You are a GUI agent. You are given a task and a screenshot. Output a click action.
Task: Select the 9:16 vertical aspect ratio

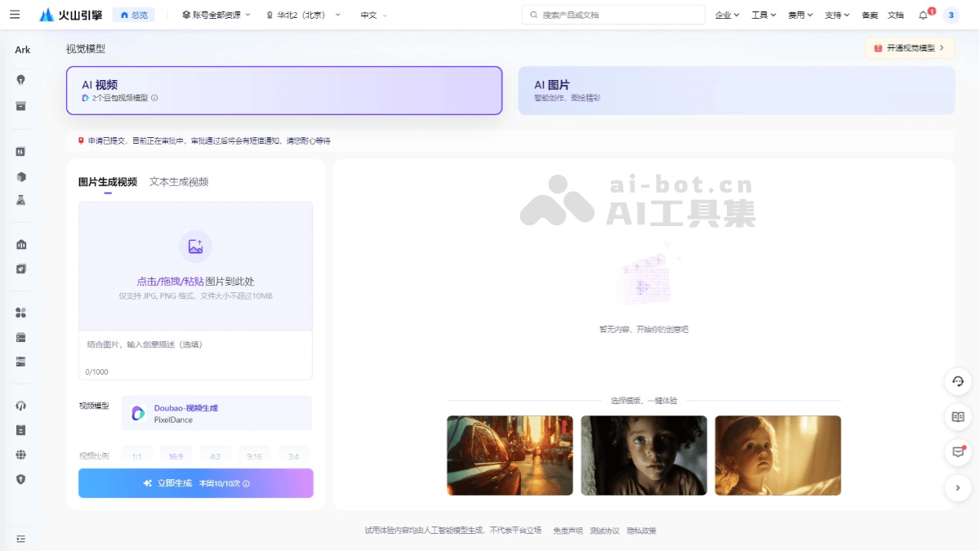pyautogui.click(x=254, y=455)
